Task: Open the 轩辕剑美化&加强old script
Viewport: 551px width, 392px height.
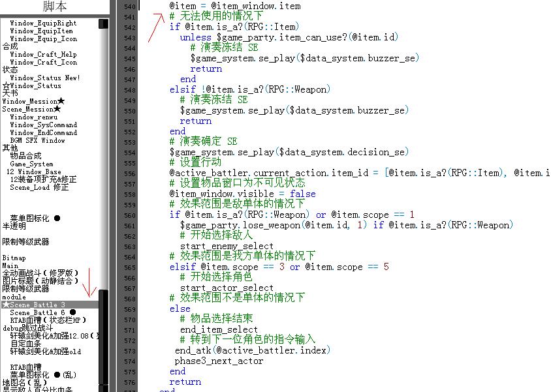Action: (x=45, y=352)
